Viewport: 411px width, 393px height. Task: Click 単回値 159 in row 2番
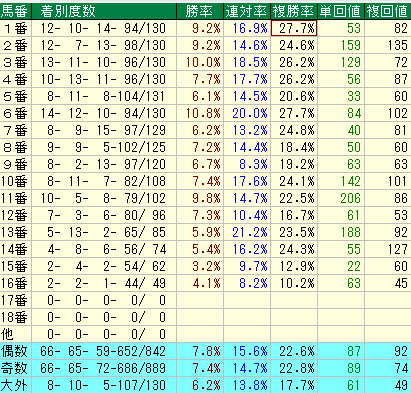341,45
